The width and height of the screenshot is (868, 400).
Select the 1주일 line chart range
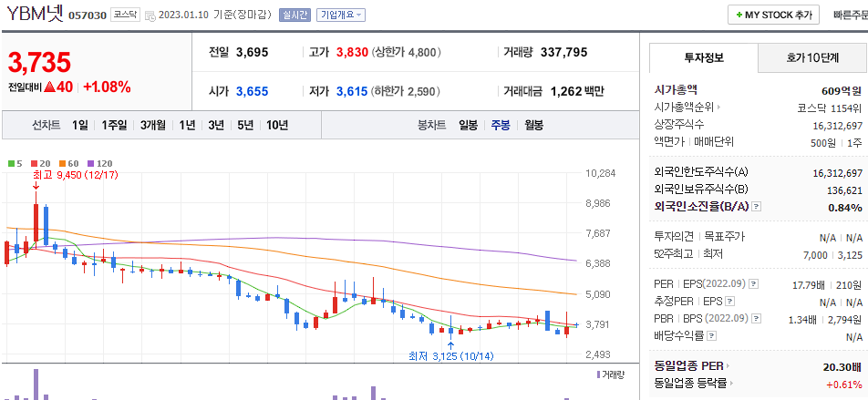pos(114,125)
